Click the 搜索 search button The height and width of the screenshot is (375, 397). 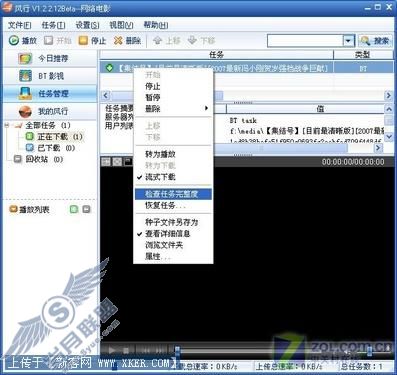coord(376,41)
